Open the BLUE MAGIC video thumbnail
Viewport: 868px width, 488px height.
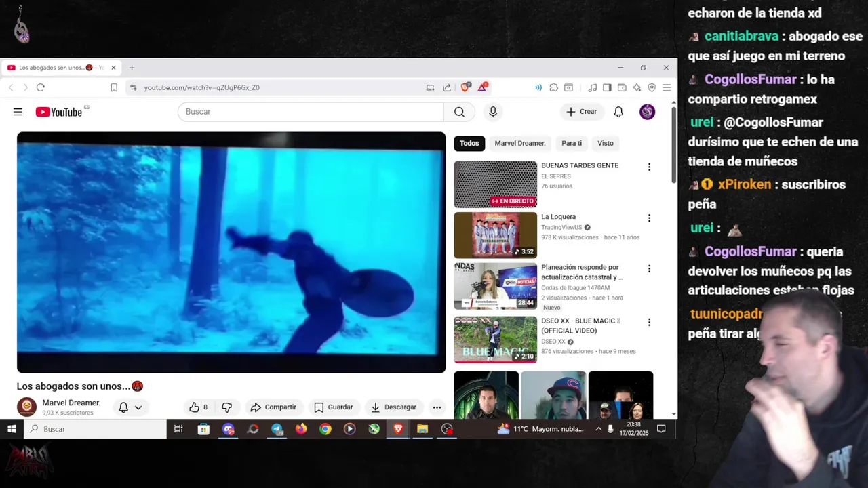pyautogui.click(x=495, y=340)
